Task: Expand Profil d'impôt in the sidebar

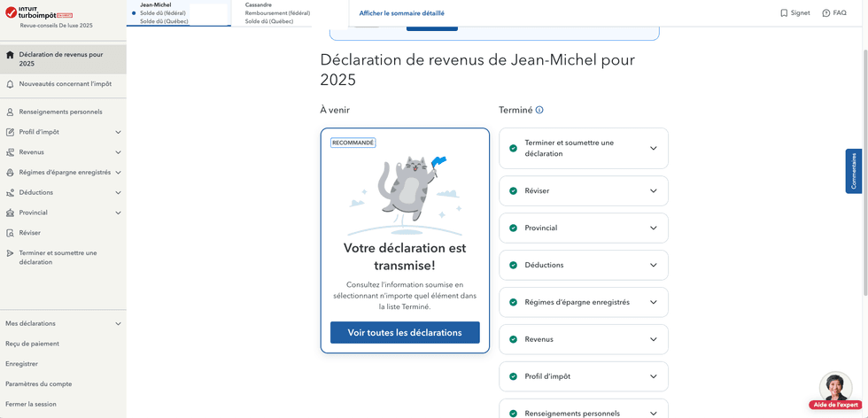Action: (x=118, y=133)
